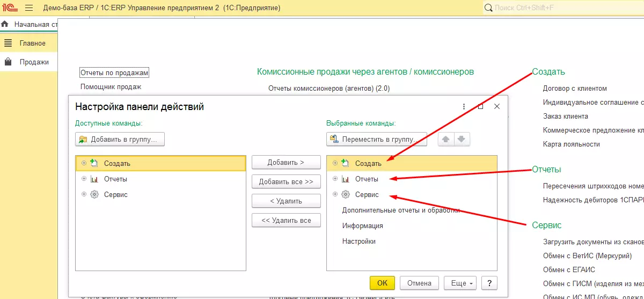Expand Создать in available commands tree
This screenshot has height=299, width=644.
click(x=84, y=163)
